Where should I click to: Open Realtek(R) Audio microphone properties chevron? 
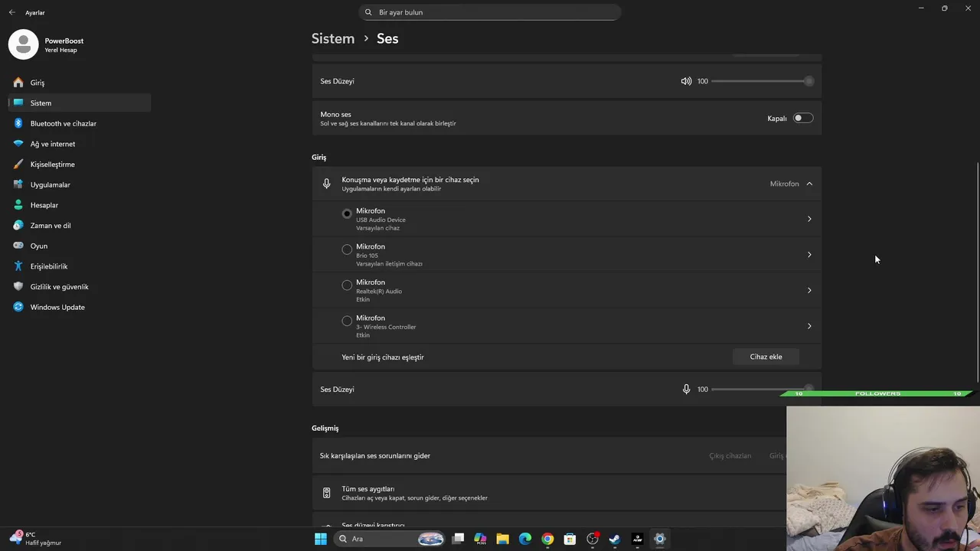(x=809, y=290)
